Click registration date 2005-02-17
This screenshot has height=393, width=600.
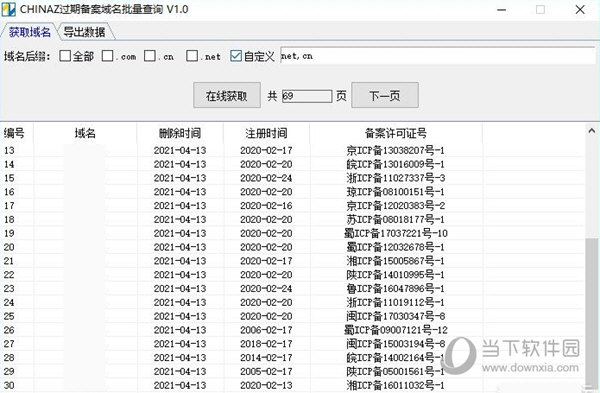266,371
